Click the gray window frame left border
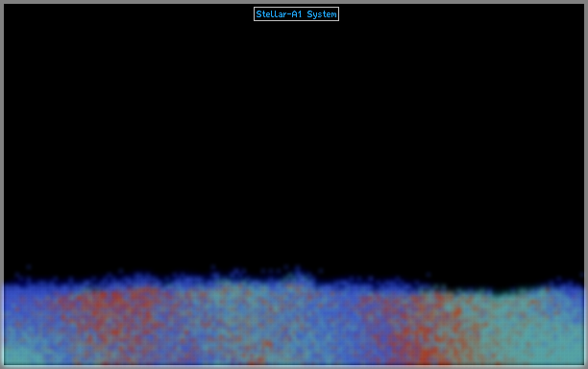 (2, 184)
